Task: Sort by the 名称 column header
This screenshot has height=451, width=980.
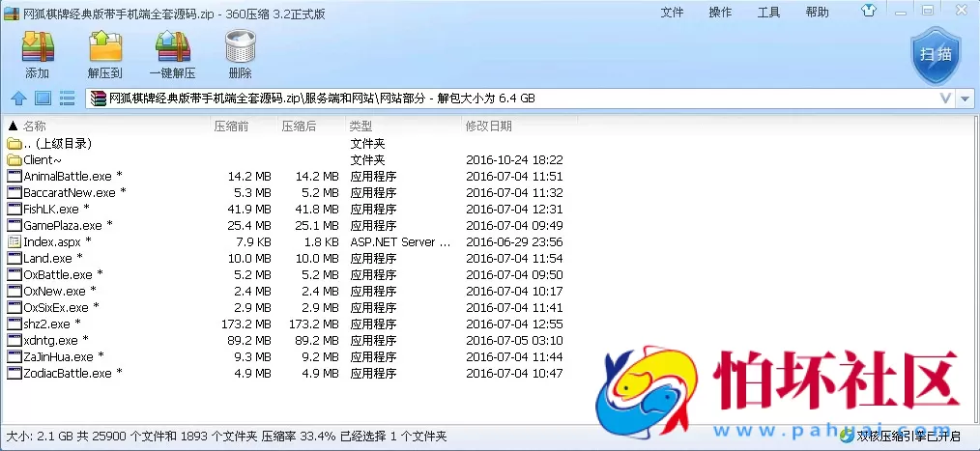Action: point(35,127)
